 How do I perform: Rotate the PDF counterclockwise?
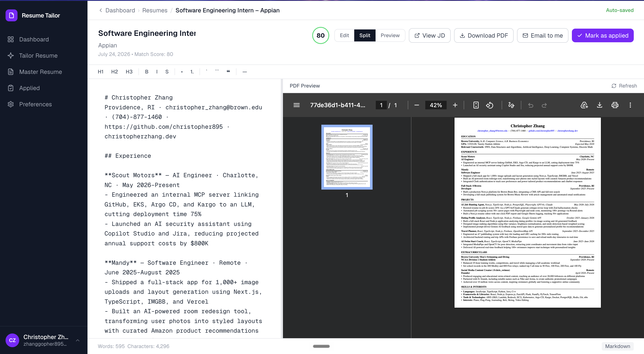click(490, 105)
